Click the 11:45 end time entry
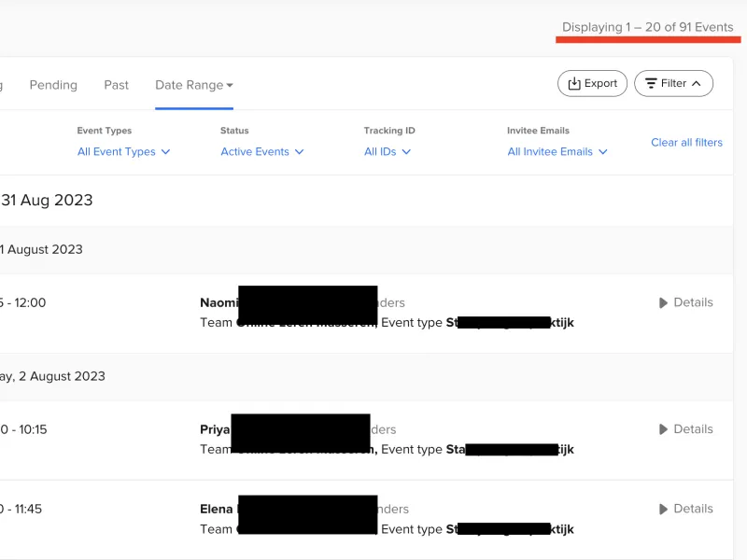The width and height of the screenshot is (747, 560). (28, 509)
